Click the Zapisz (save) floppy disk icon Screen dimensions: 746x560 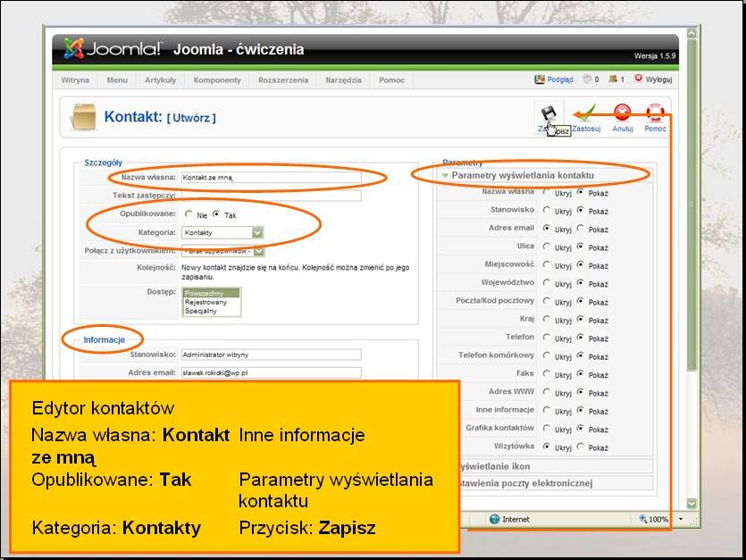[548, 113]
